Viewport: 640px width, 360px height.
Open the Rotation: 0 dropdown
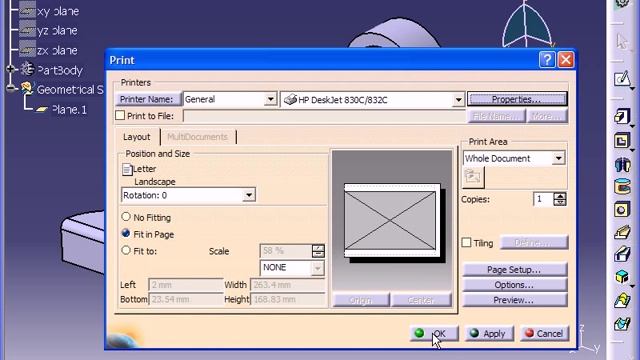tap(249, 195)
